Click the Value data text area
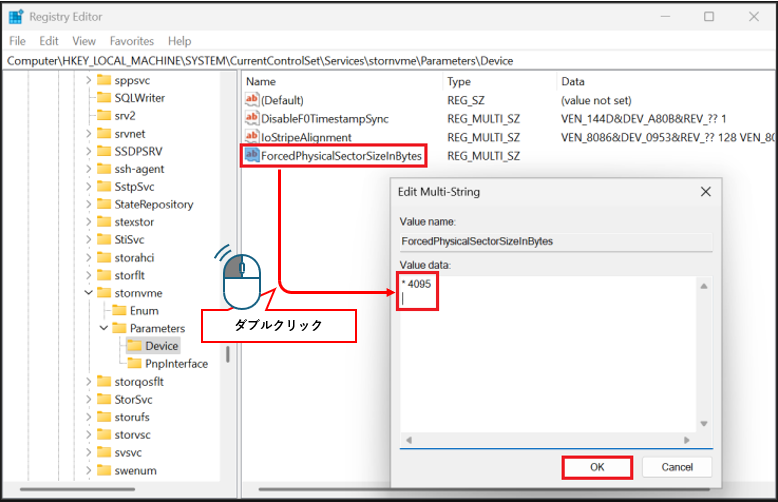 click(548, 354)
